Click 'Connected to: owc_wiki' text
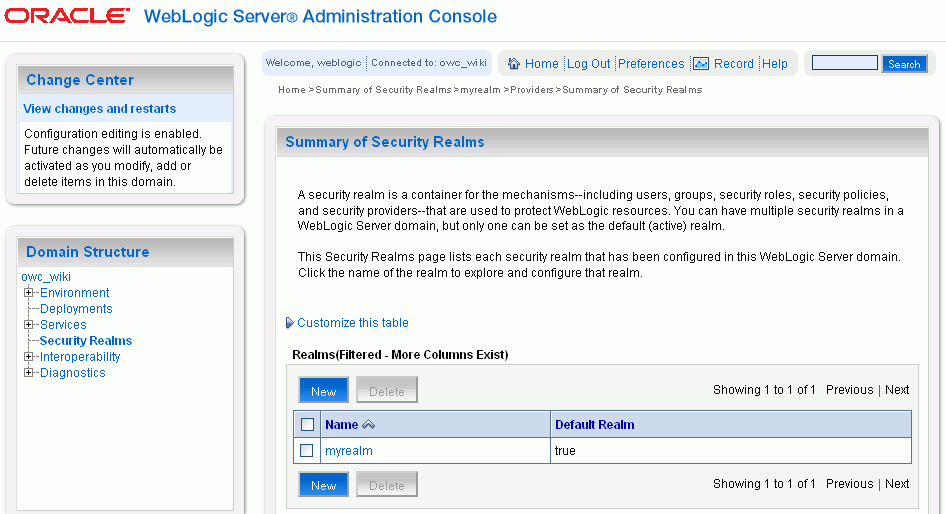946x514 pixels. [x=429, y=63]
